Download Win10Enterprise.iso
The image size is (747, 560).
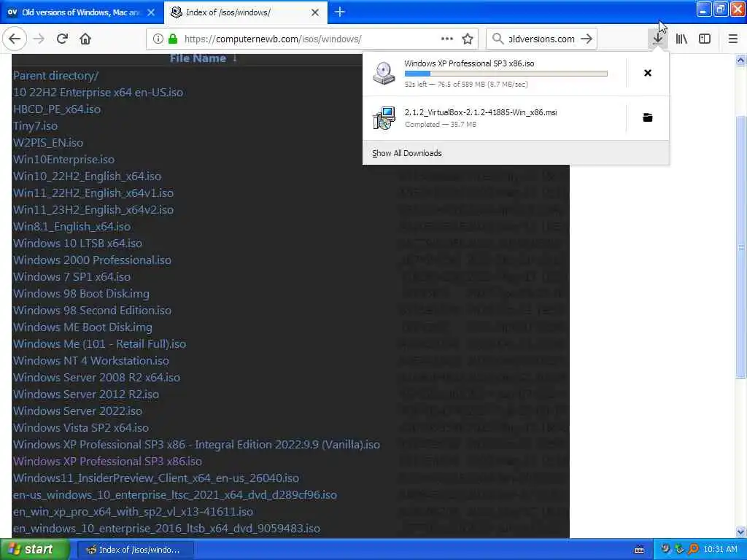pyautogui.click(x=64, y=160)
